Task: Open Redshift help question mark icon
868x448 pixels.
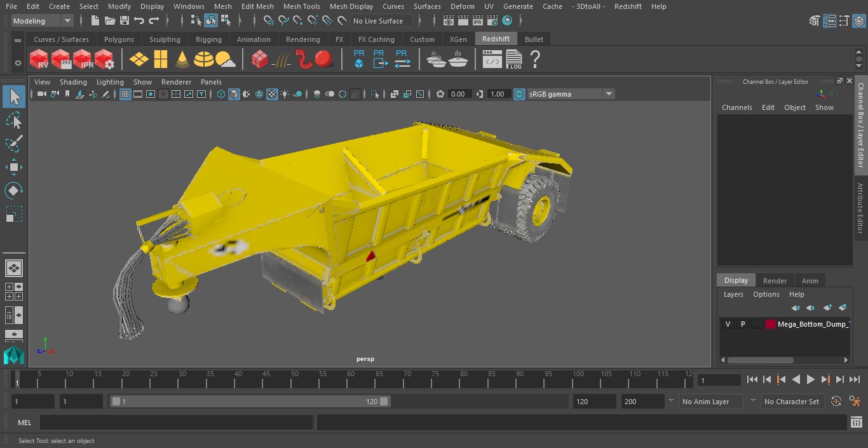Action: (x=535, y=60)
